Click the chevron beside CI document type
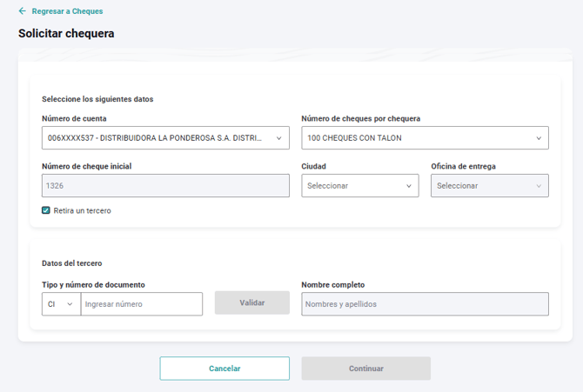This screenshot has width=583, height=392. [x=70, y=304]
